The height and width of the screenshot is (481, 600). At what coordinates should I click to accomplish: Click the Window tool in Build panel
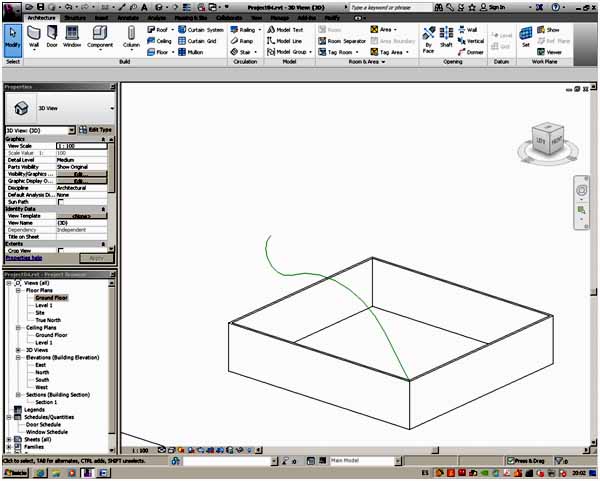pos(72,37)
